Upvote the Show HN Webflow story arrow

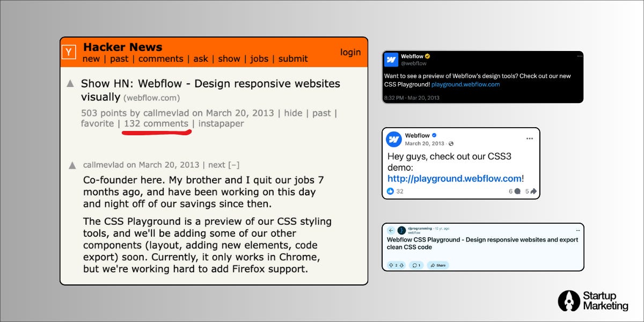coord(70,84)
